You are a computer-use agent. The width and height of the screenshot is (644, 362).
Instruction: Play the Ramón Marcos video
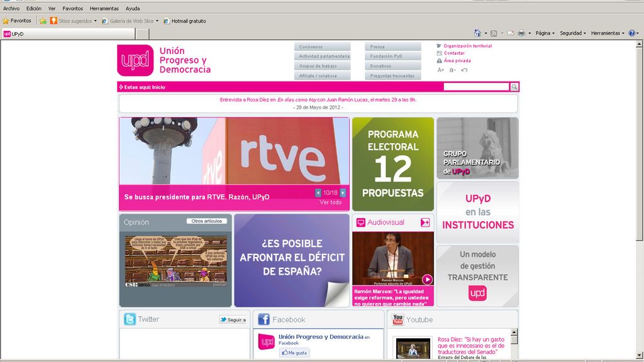[427, 279]
